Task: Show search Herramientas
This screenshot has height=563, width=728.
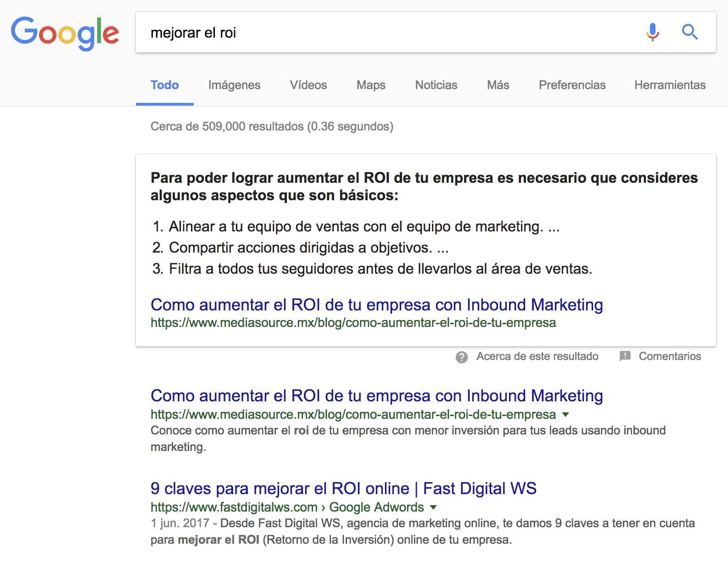Action: (670, 85)
